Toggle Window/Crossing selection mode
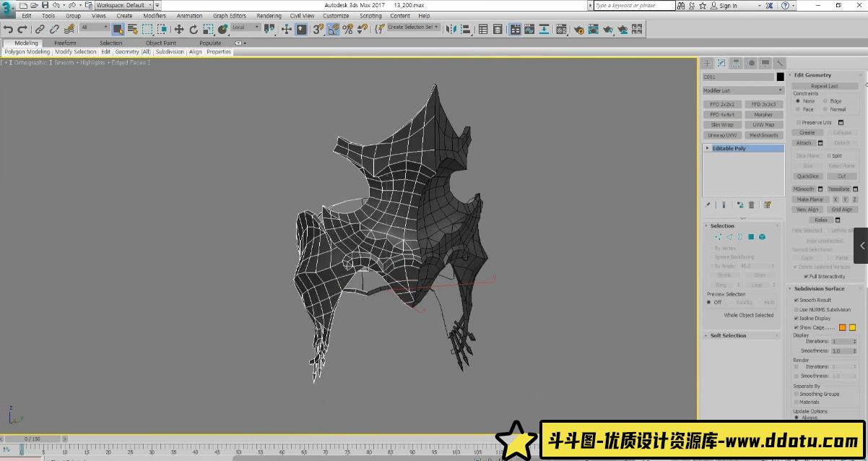 click(162, 29)
